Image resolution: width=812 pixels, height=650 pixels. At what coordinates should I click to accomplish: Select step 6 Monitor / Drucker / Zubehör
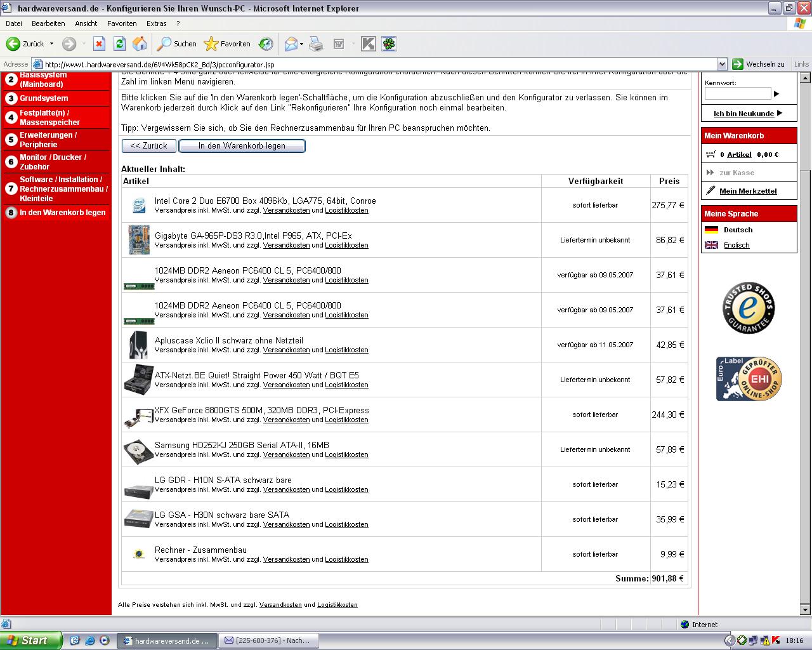(56, 162)
